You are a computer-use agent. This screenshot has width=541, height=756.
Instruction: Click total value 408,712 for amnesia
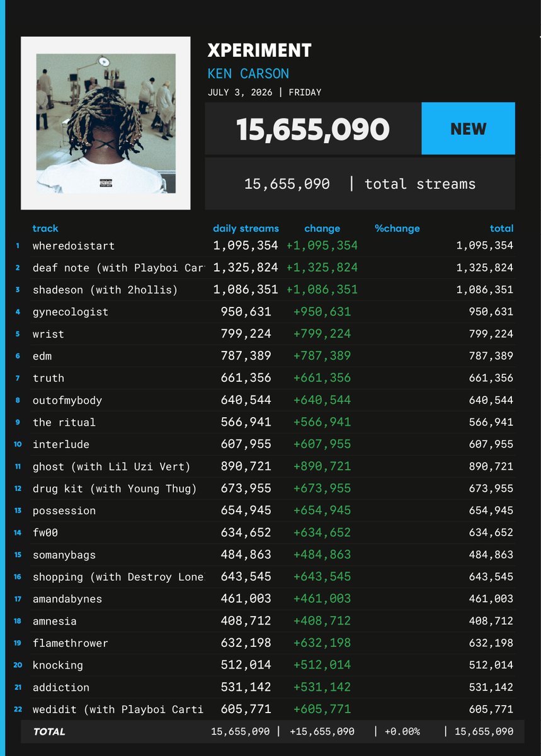(491, 621)
